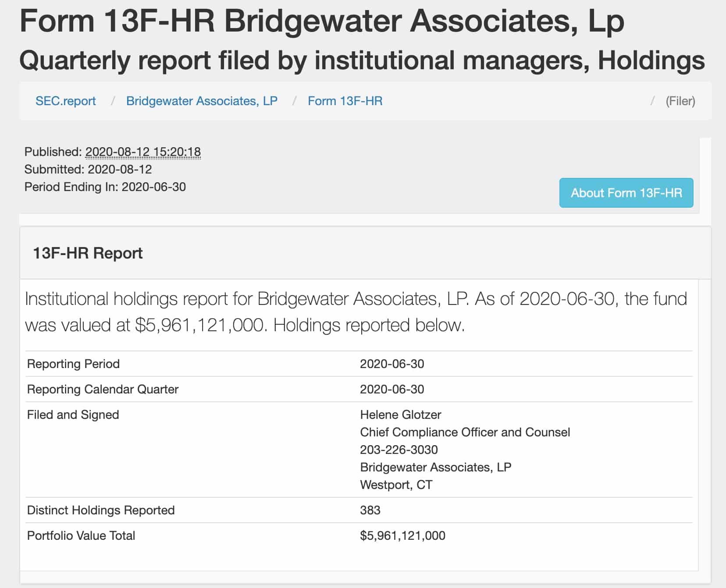Click the Portfolio Value Total row's dollar amount

click(402, 536)
